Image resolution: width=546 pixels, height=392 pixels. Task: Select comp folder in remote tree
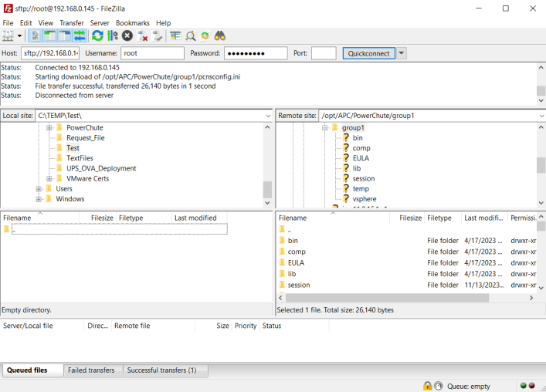[x=361, y=148]
